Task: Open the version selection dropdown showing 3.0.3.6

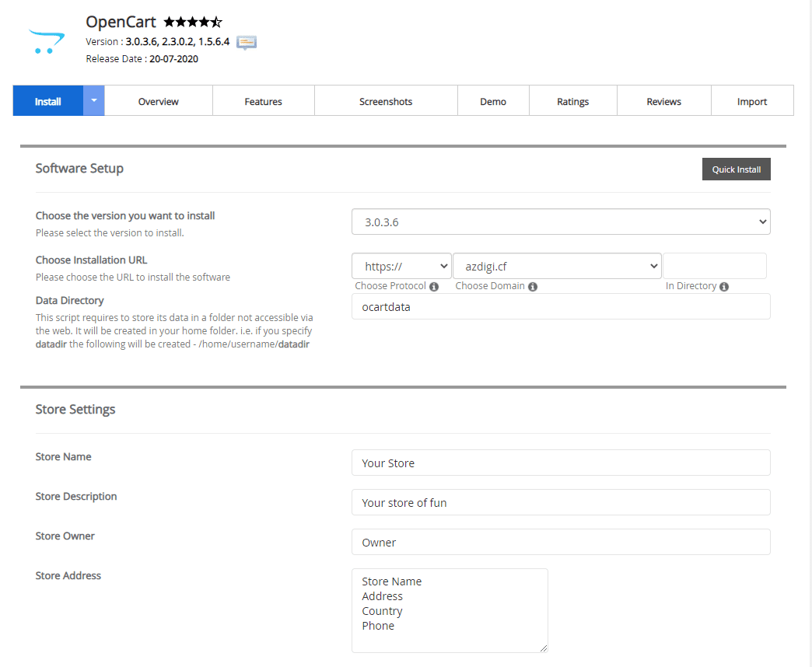Action: 561,222
